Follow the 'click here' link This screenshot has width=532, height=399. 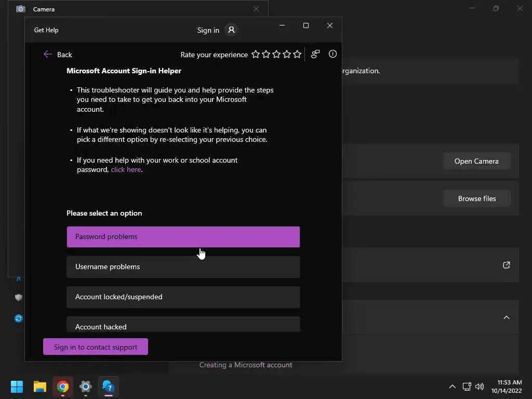(x=126, y=170)
